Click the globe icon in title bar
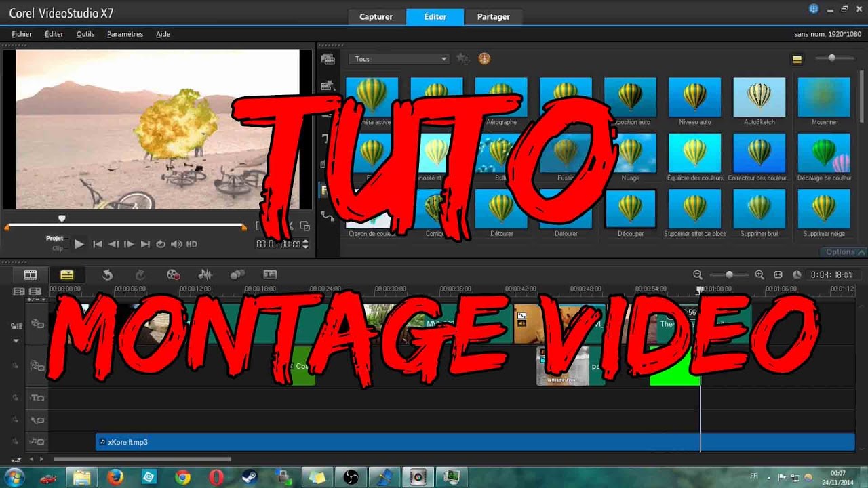This screenshot has height=488, width=868. click(x=814, y=9)
